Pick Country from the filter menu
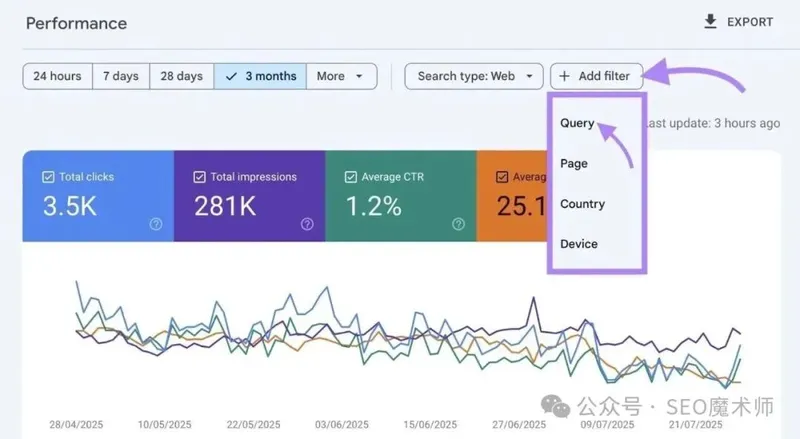Screen dimensions: 800x439 [582, 204]
